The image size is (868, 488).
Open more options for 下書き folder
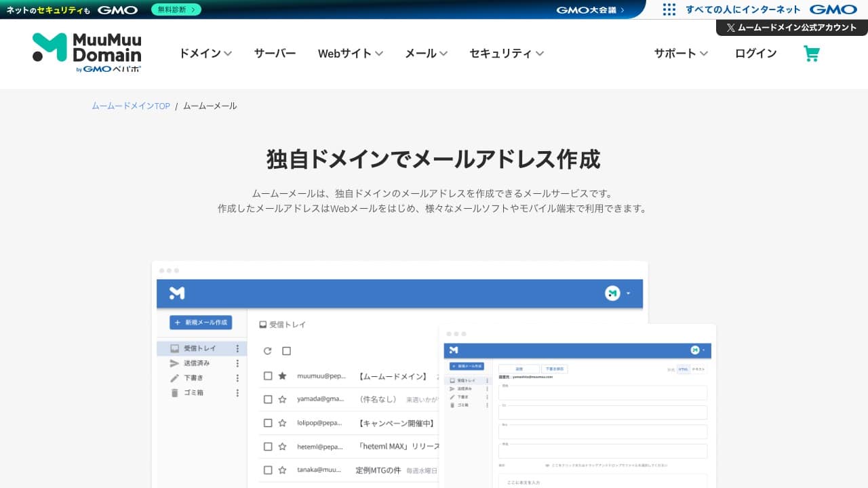point(237,378)
